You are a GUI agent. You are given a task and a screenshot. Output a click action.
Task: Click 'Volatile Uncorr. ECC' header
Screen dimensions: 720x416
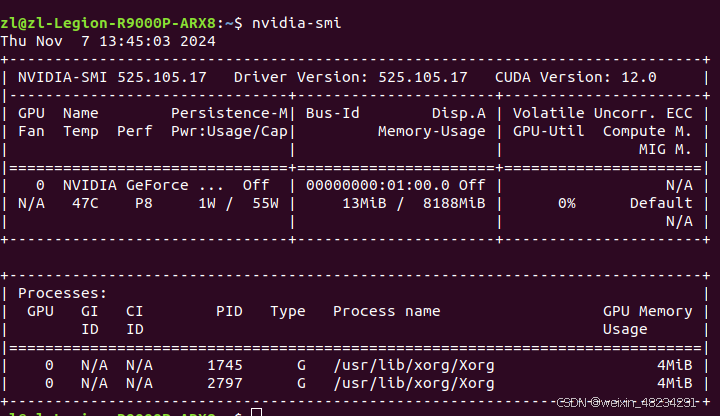point(602,113)
